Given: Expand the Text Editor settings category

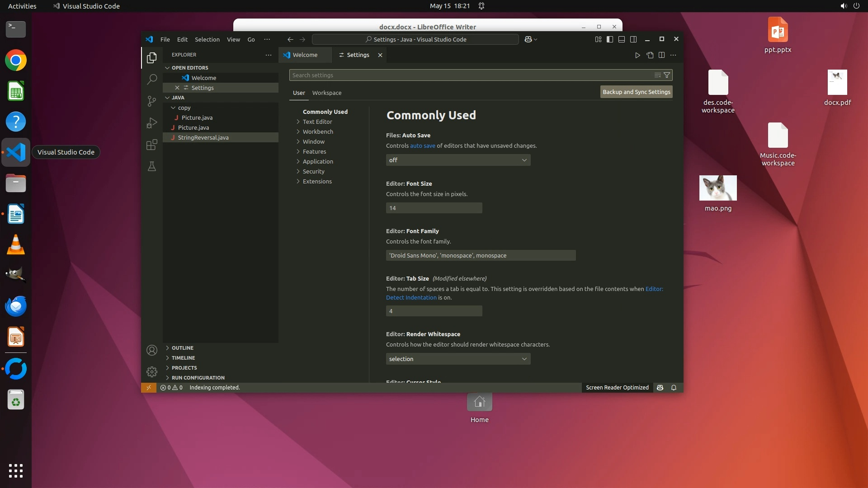Looking at the screenshot, I should point(317,122).
